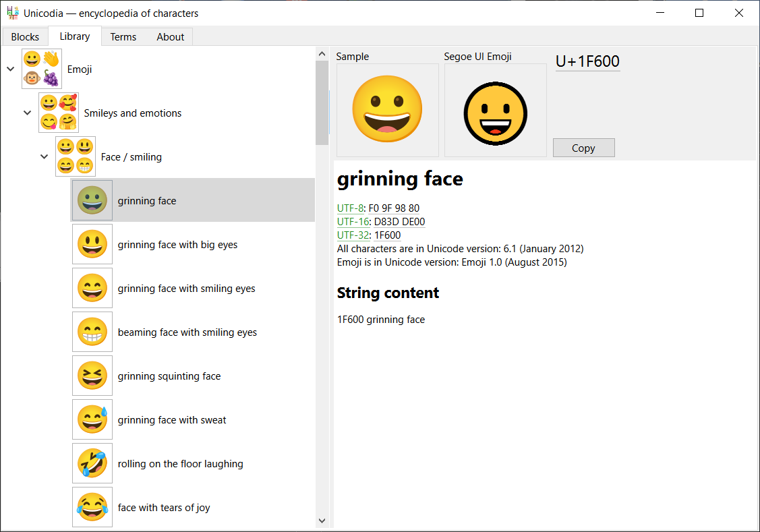Choose the grinning squinting face emoji icon
Screen dimensions: 760x532
(92, 376)
